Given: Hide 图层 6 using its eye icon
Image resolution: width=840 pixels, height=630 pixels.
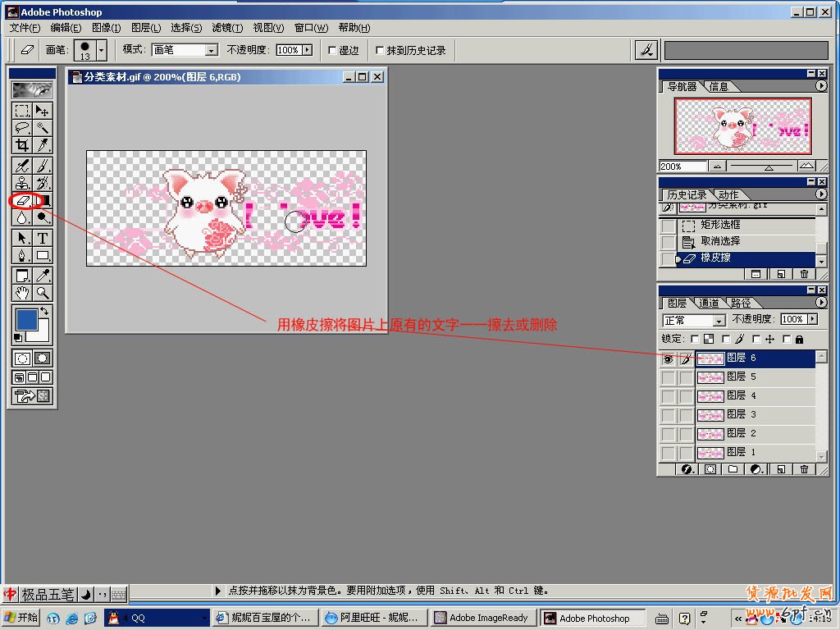Looking at the screenshot, I should [x=668, y=358].
